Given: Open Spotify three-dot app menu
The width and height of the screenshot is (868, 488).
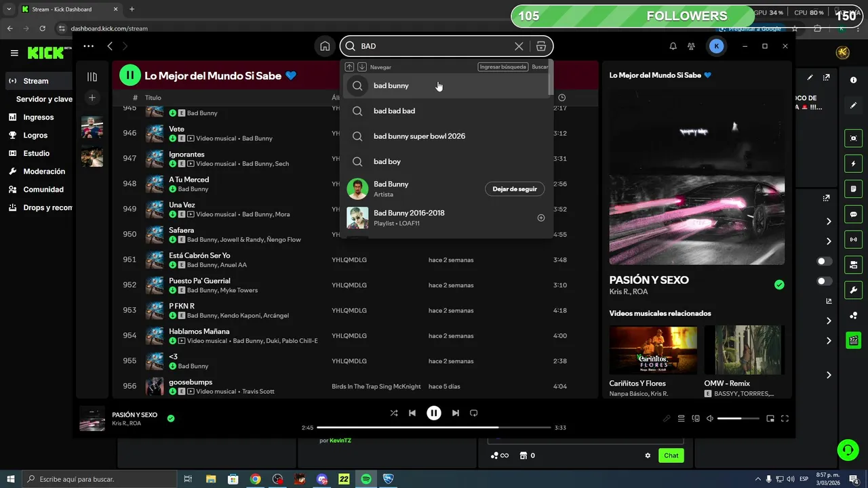Looking at the screenshot, I should [x=88, y=46].
